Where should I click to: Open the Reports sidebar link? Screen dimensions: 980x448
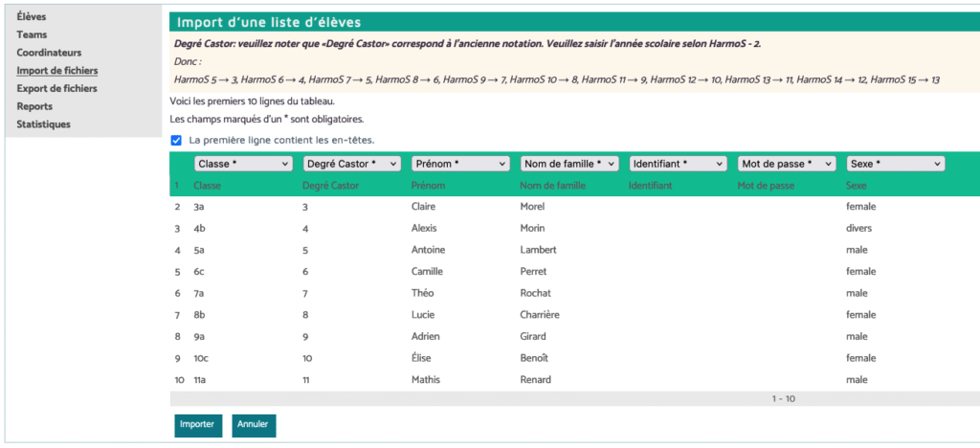point(34,106)
